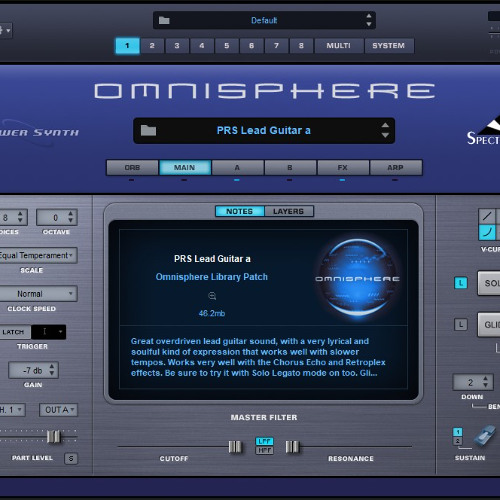
Task: Click the Cutoff slider handle
Action: [235, 447]
